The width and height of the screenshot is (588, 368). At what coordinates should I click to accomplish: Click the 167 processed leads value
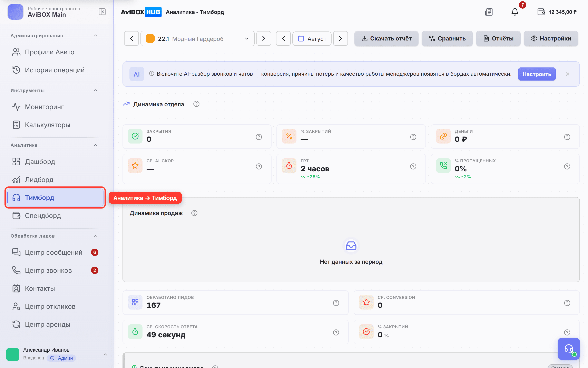pos(154,305)
